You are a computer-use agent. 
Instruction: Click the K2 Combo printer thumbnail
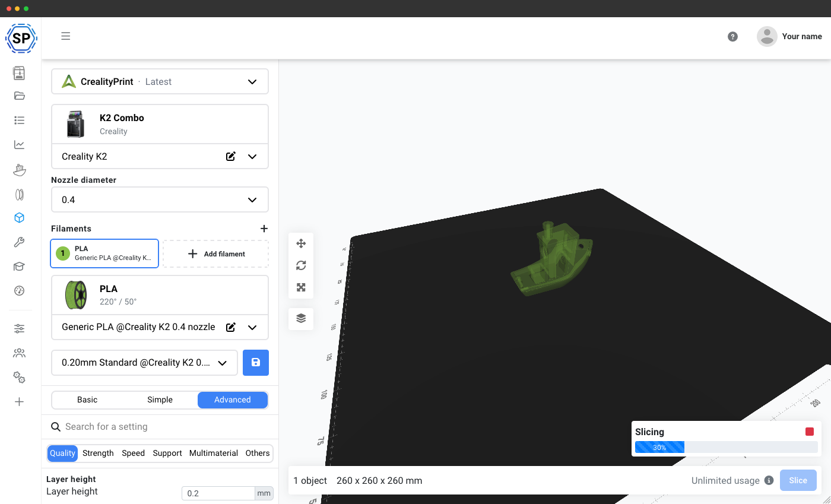coord(75,124)
